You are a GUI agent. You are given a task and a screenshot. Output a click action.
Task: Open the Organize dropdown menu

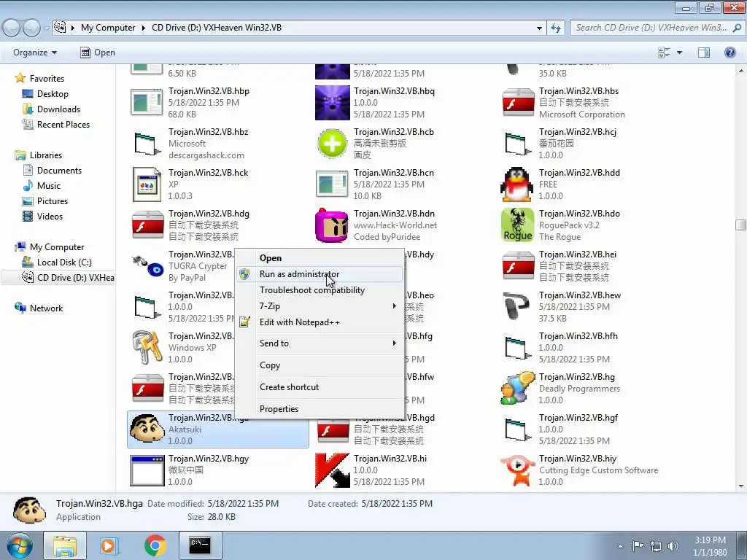pyautogui.click(x=35, y=52)
